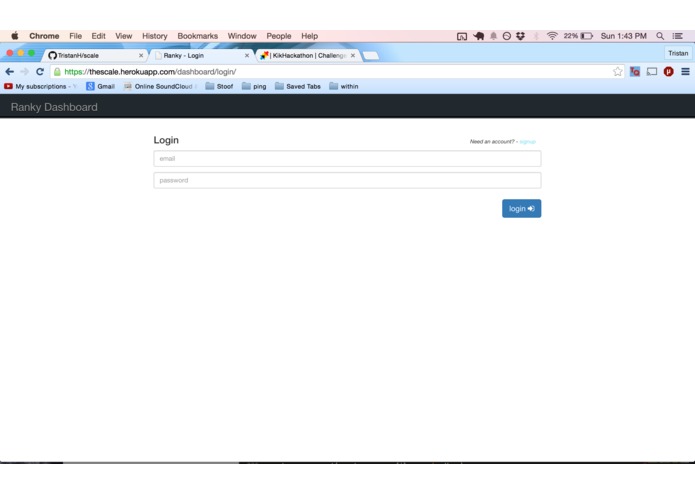Viewport: 695px width, 494px height.
Task: Open the File menu
Action: (75, 36)
